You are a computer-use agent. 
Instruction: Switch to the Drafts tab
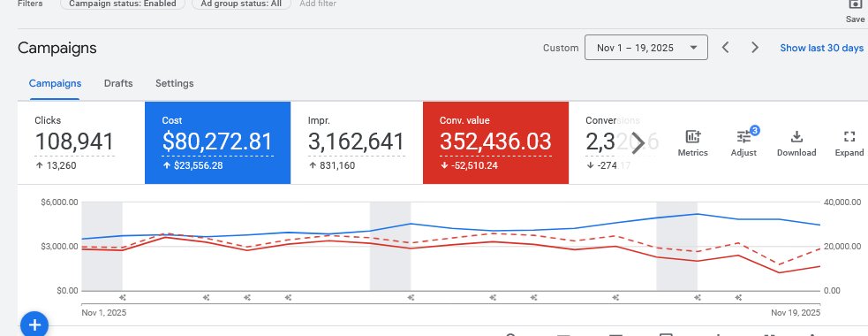point(118,84)
